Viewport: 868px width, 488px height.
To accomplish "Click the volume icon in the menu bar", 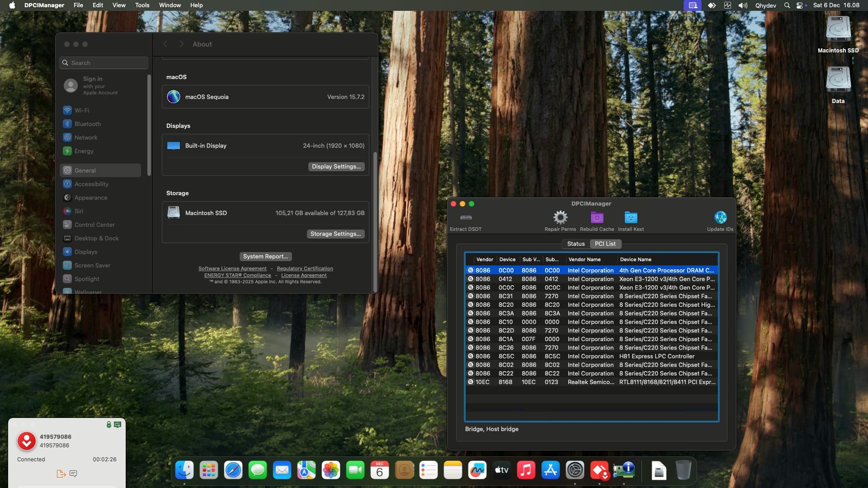I will coord(743,5).
